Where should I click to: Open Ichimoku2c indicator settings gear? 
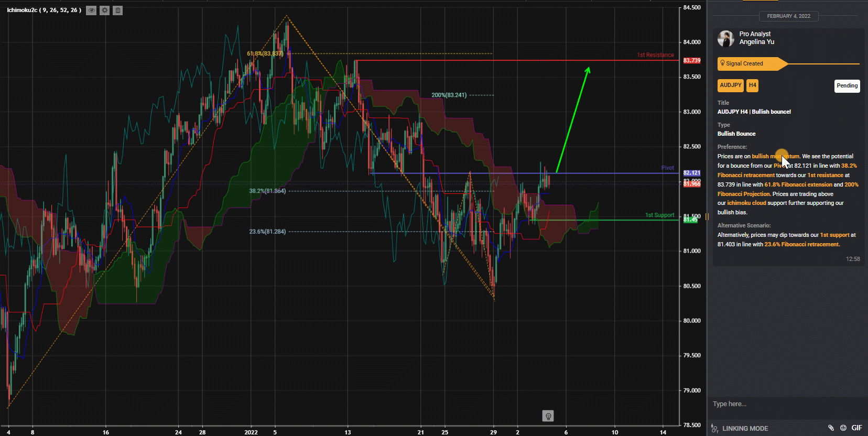pos(105,10)
